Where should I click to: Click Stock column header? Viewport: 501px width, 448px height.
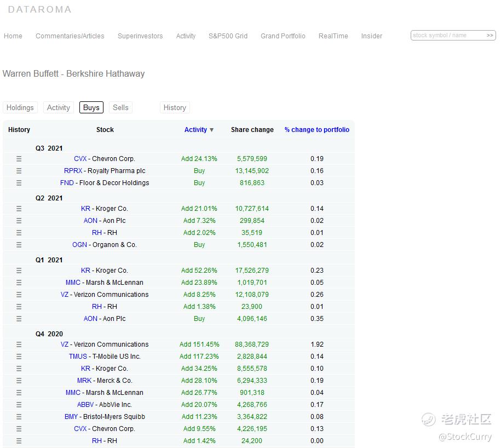pos(105,130)
